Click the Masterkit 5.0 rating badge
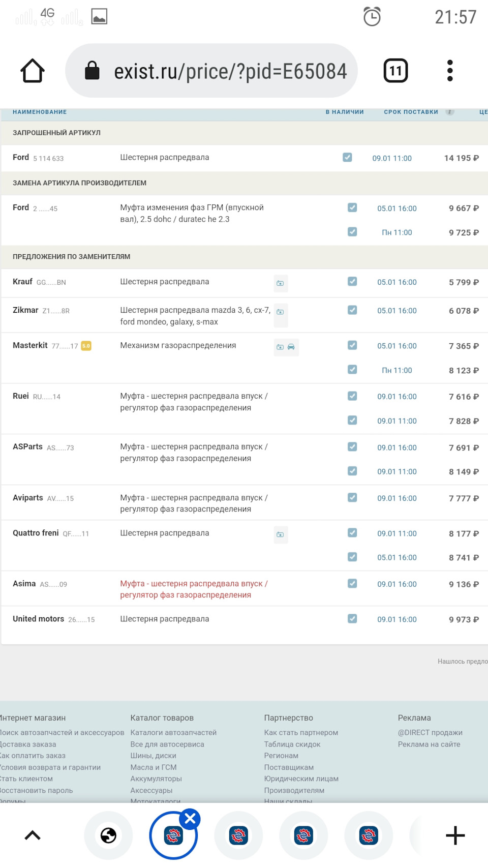This screenshot has width=488, height=868. point(86,346)
